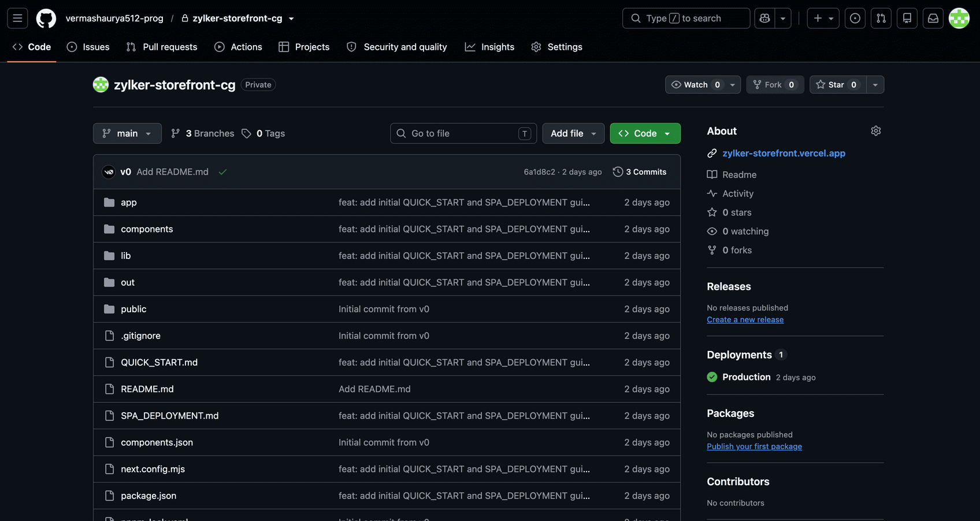
Task: Expand the Copilot dropdown arrow in header
Action: (783, 19)
